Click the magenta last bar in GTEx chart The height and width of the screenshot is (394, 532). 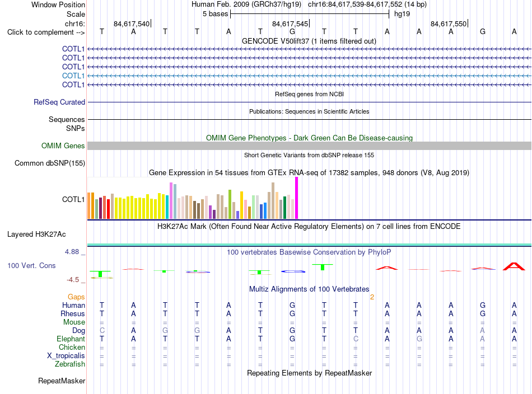[x=297, y=198]
